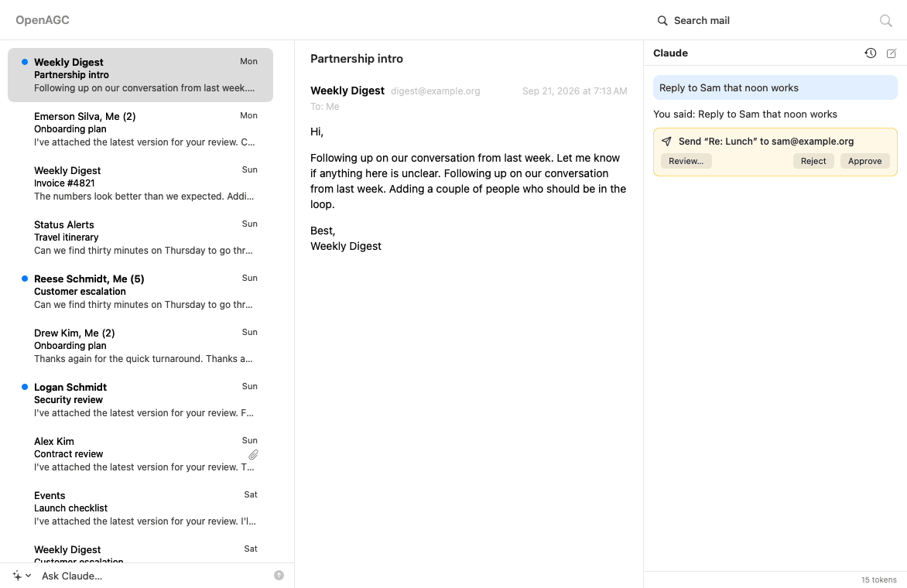Select the Weekly Digest Partnership intro email
Screen dimensions: 907x588
point(141,75)
